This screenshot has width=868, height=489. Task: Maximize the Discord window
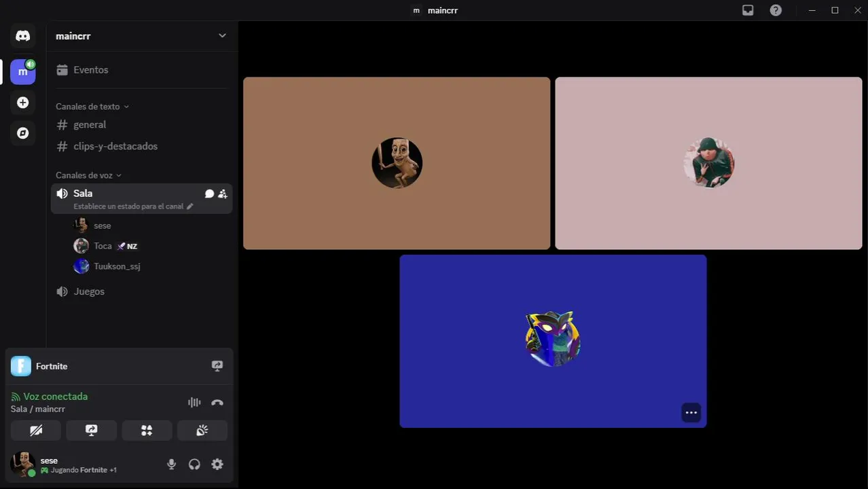coord(835,10)
